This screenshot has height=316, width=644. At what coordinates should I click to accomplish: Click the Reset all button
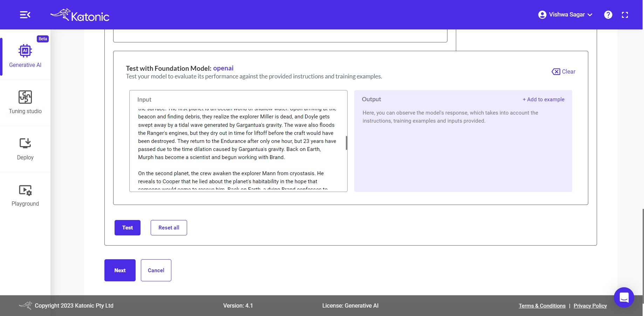[x=169, y=228]
